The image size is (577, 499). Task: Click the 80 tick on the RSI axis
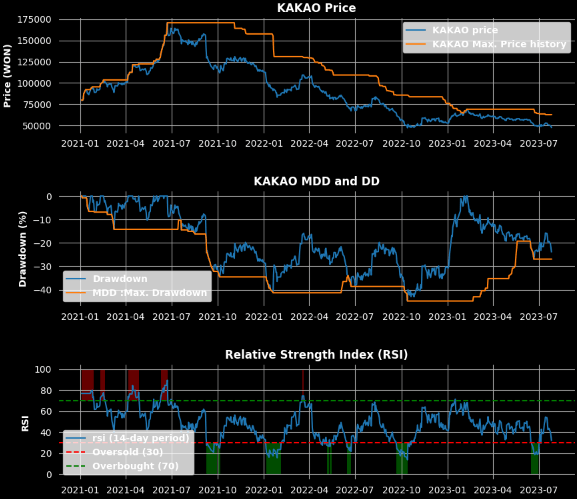click(x=46, y=391)
